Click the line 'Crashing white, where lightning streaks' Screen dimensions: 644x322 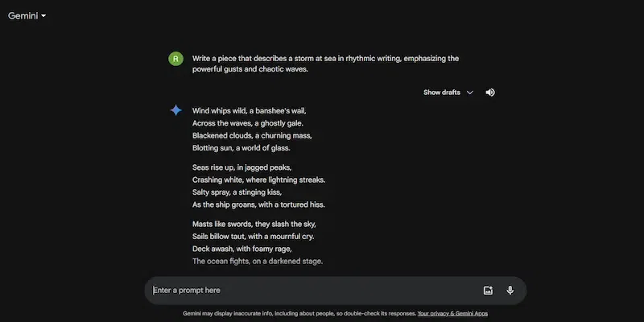259,180
